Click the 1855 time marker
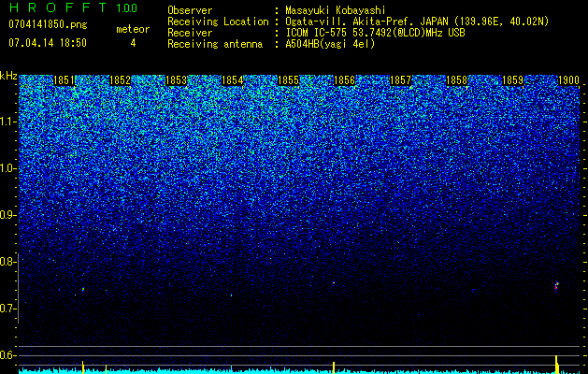The width and height of the screenshot is (588, 374). (x=288, y=80)
